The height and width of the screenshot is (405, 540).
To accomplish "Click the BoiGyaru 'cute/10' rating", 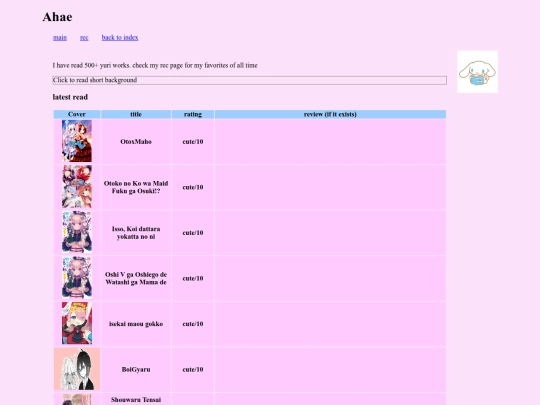I will pos(193,370).
